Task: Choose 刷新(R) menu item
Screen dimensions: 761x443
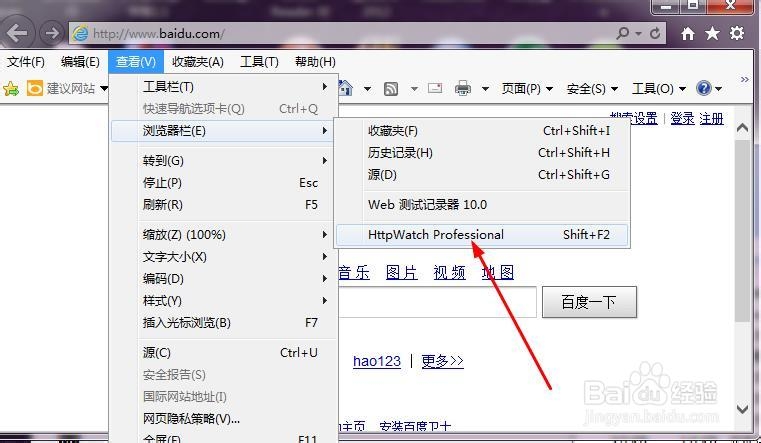Action: [223, 205]
